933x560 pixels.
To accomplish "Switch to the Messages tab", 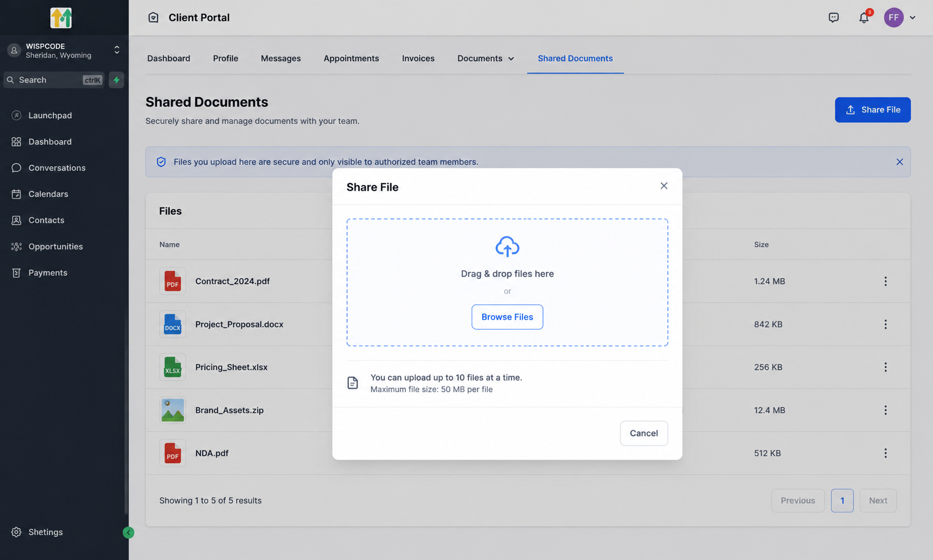I will pos(281,58).
